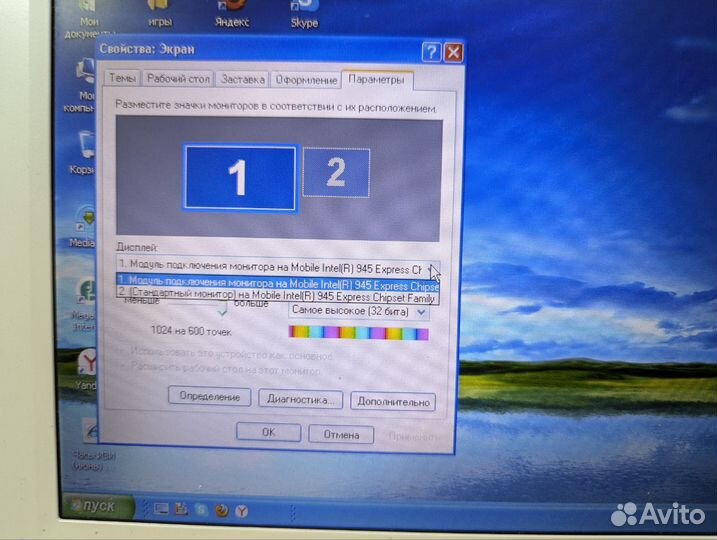Click the dialog help question mark button
The image size is (717, 540).
[x=431, y=52]
